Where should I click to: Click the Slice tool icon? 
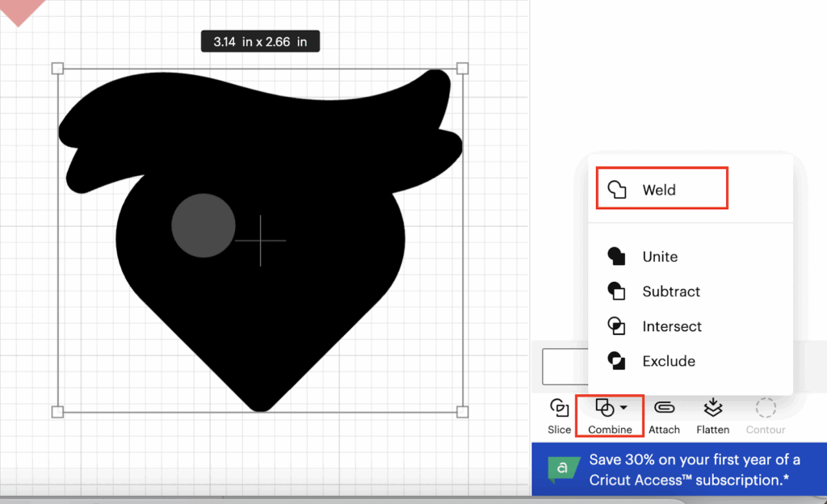559,408
